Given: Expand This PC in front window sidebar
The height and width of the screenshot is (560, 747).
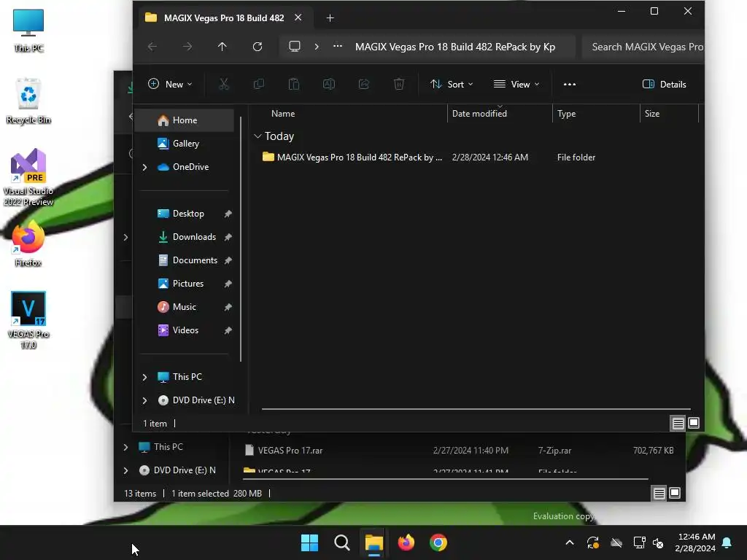Looking at the screenshot, I should 145,377.
